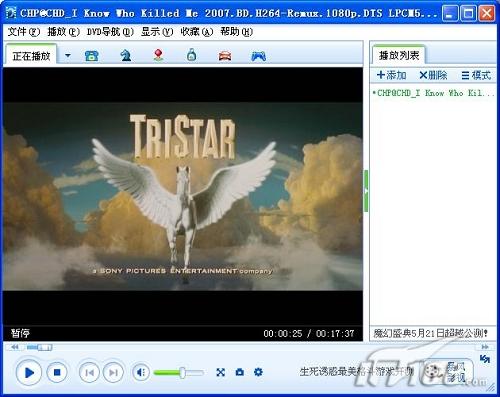Mute audio with the speaker button

pos(141,372)
